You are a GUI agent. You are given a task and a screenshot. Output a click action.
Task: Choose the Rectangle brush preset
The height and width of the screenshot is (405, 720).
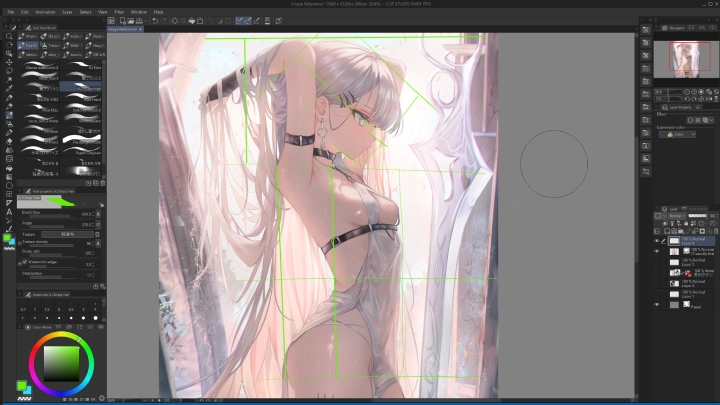tap(82, 140)
